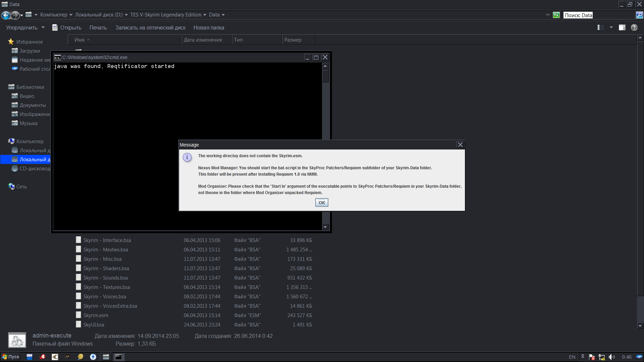Viewport: 644px width, 362px height.
Task: Click the cmd window scrollbar down arrow
Action: [x=325, y=227]
